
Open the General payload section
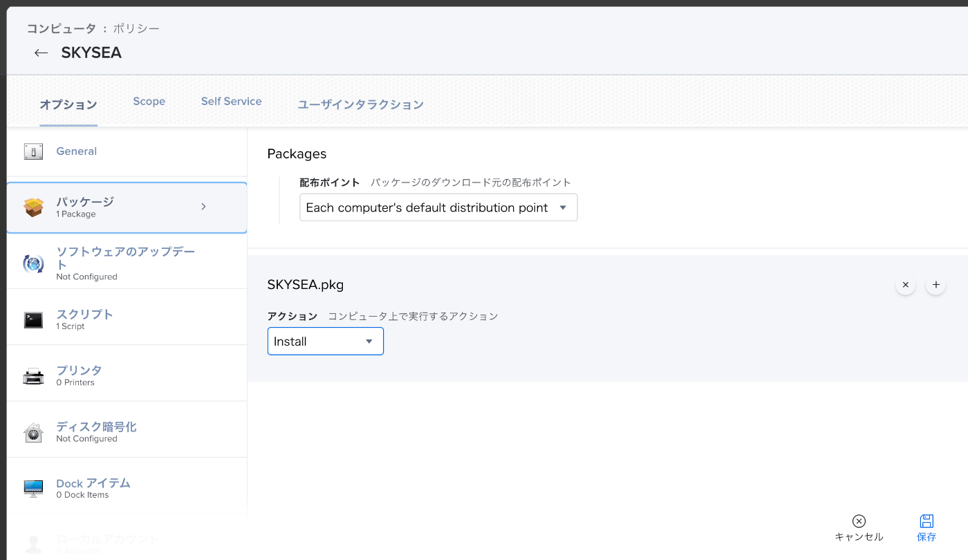point(127,151)
